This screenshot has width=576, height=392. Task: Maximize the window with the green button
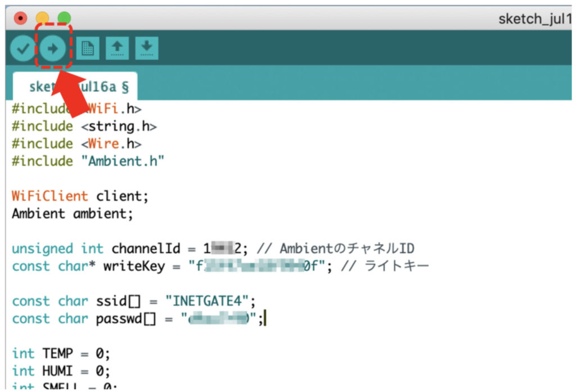coord(64,18)
